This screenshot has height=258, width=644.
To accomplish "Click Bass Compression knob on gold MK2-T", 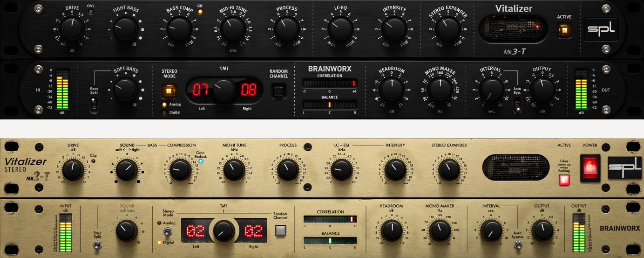I will [x=180, y=170].
